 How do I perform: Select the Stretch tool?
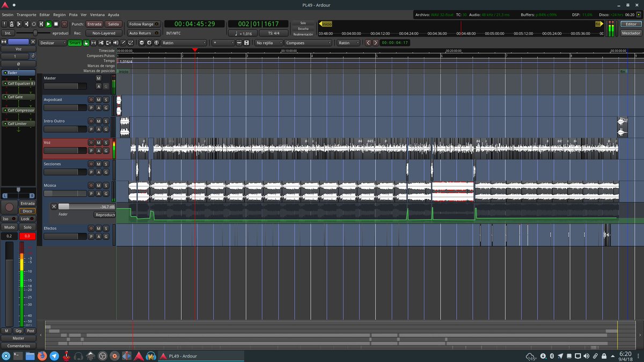108,42
